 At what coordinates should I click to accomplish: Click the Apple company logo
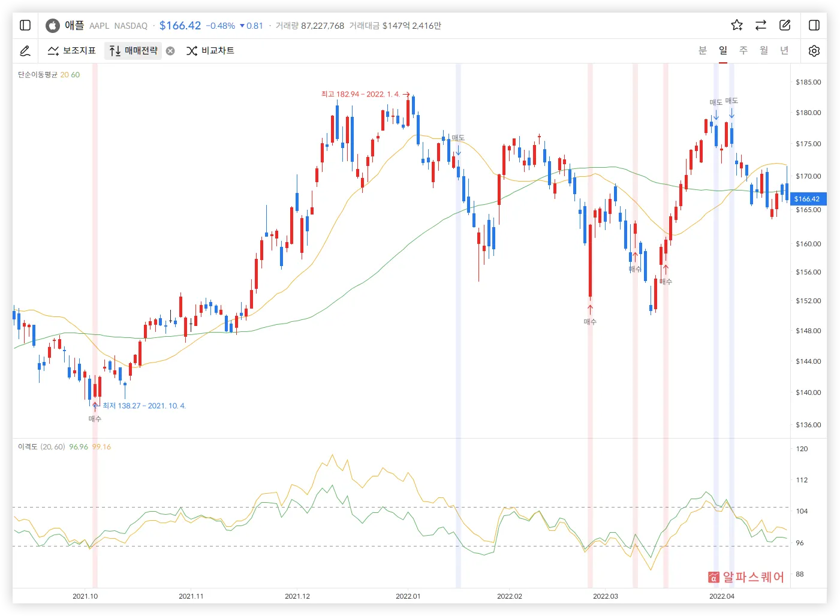[x=53, y=25]
